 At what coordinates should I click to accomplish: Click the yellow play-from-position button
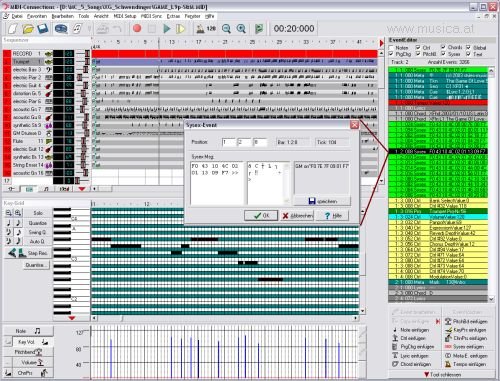pos(180,29)
